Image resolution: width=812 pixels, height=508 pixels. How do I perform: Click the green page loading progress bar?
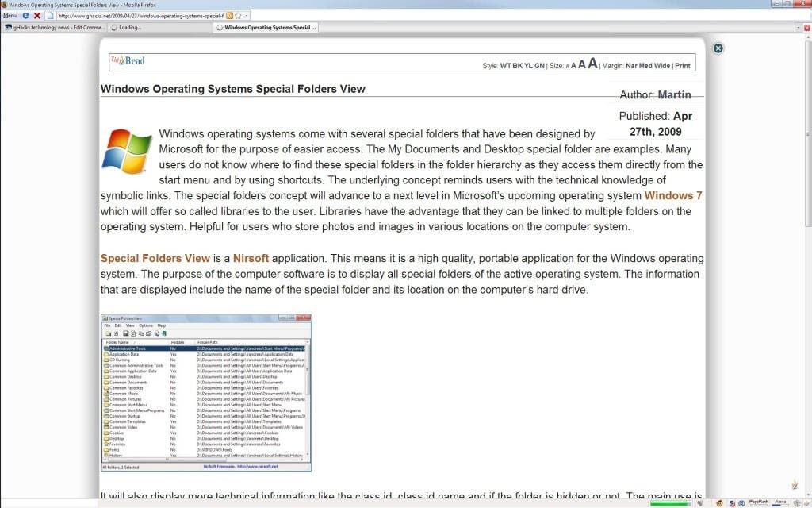(x=671, y=504)
